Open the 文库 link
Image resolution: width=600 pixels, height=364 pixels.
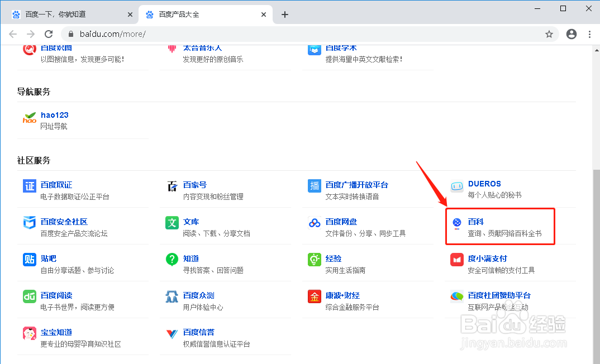[x=191, y=222]
